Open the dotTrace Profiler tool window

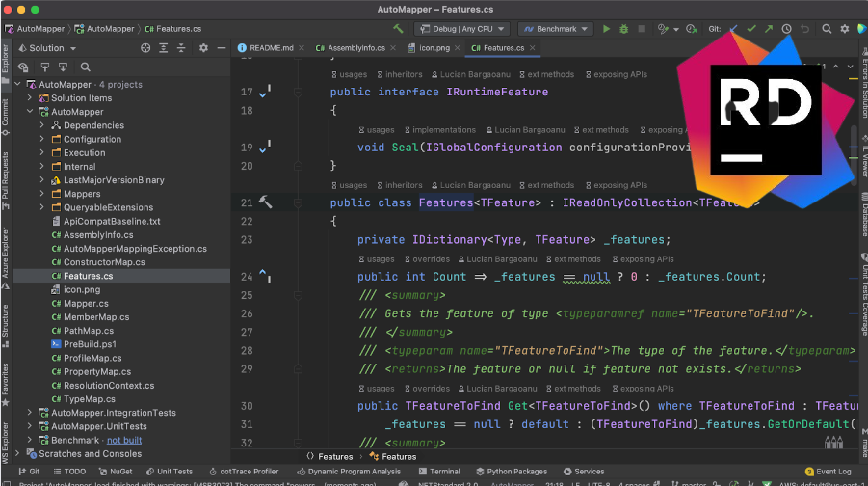pos(244,472)
